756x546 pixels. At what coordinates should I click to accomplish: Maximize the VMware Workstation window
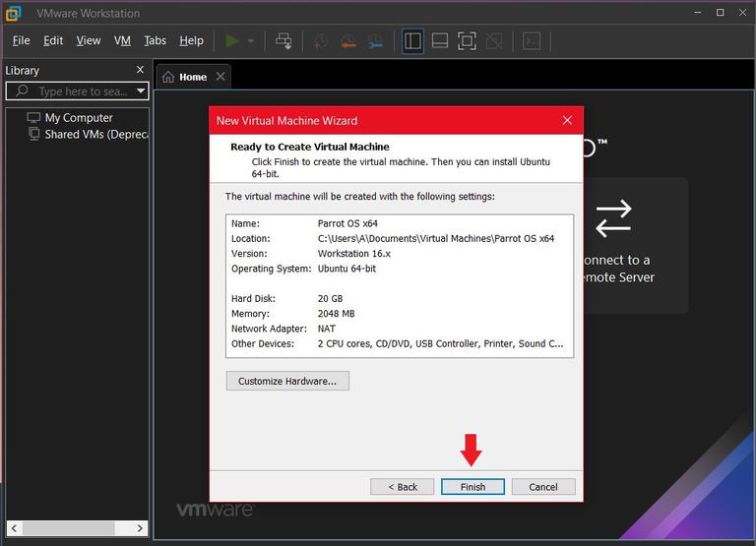[720, 13]
